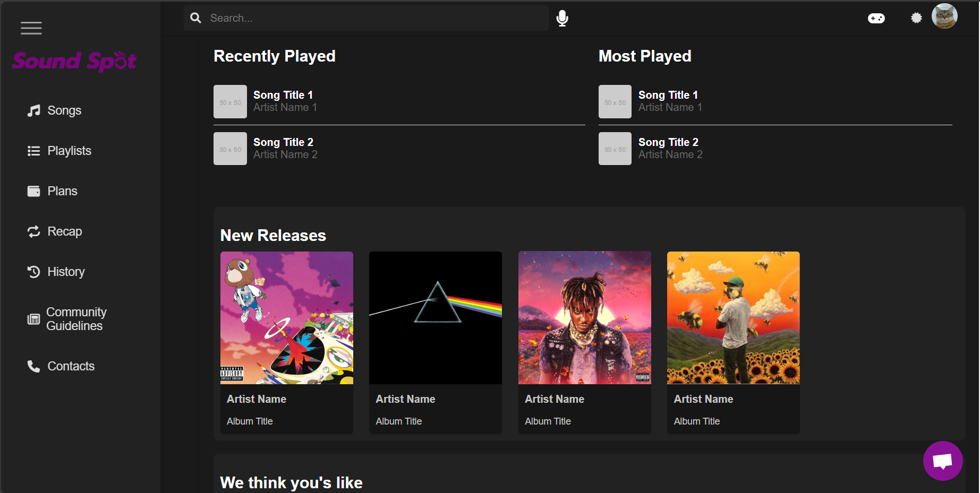The height and width of the screenshot is (493, 980).
Task: Open the sunset portrait album cover
Action: (x=585, y=318)
